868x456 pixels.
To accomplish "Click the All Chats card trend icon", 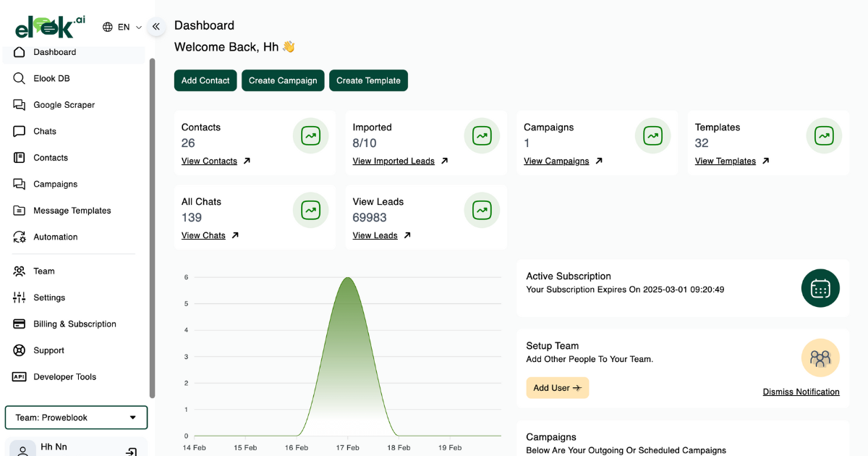I will coord(310,210).
